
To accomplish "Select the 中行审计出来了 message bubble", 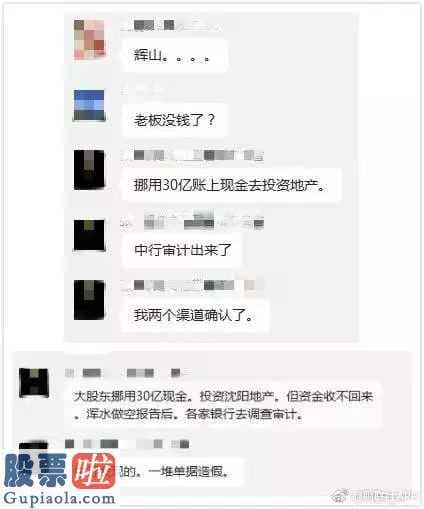I will [182, 250].
